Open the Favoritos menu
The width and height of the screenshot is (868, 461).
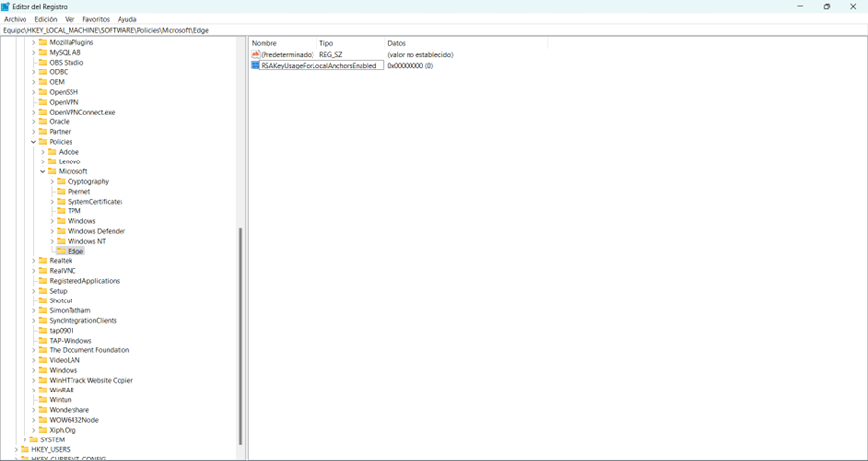[x=96, y=19]
